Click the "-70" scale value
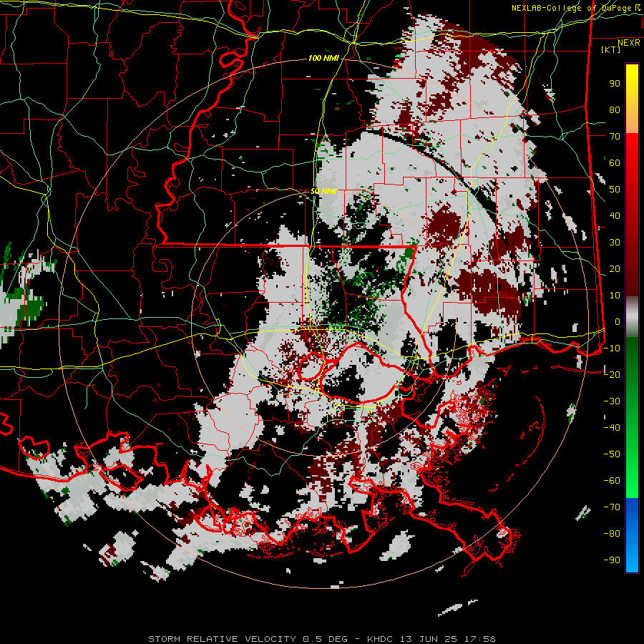644x644 pixels. 612,507
